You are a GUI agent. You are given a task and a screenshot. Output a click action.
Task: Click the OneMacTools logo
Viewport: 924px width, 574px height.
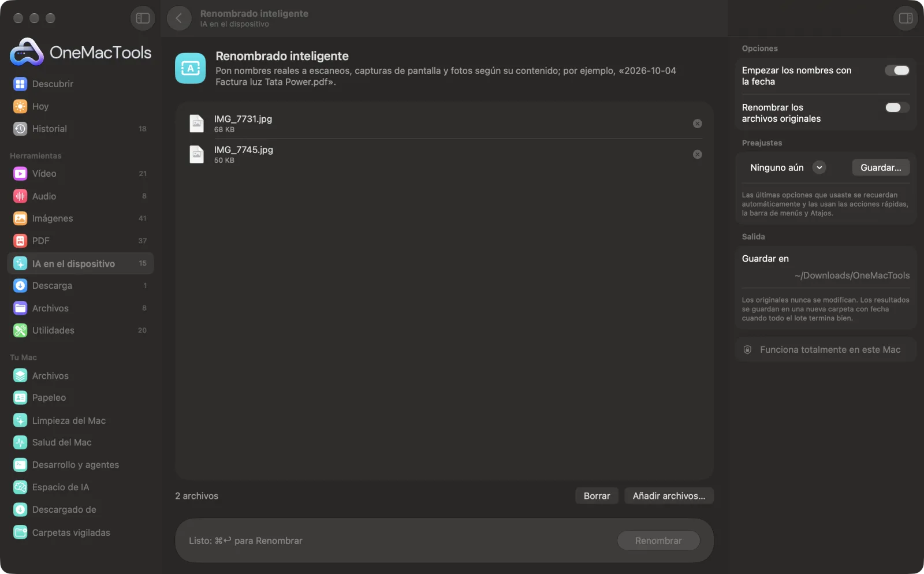click(x=81, y=53)
